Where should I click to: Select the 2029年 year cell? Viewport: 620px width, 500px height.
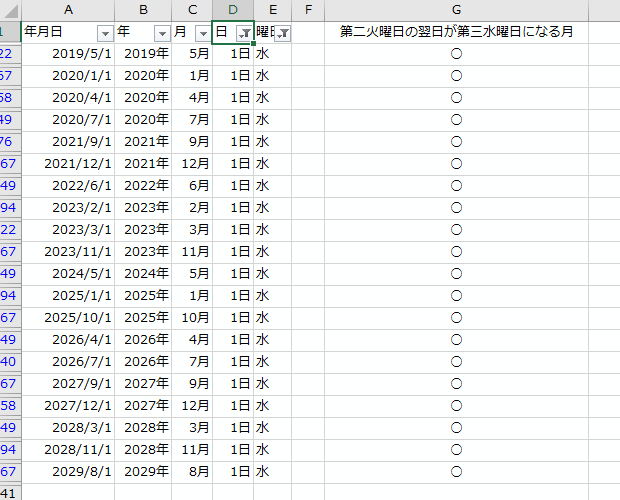143,472
